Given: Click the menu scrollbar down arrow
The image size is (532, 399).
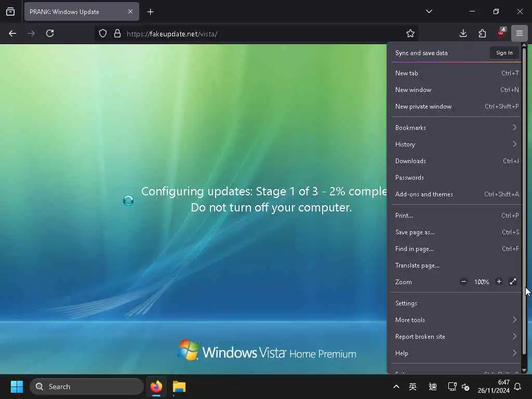Looking at the screenshot, I should [524, 370].
